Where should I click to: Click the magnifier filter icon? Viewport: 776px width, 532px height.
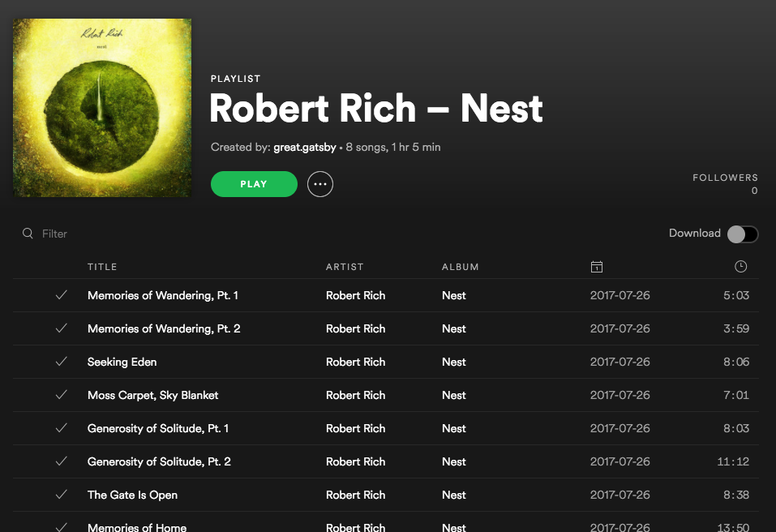(28, 233)
